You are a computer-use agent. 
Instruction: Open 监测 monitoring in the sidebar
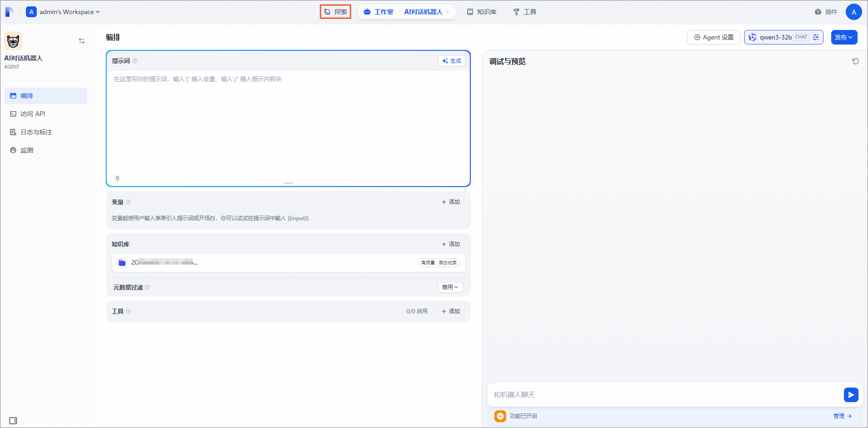click(45, 150)
